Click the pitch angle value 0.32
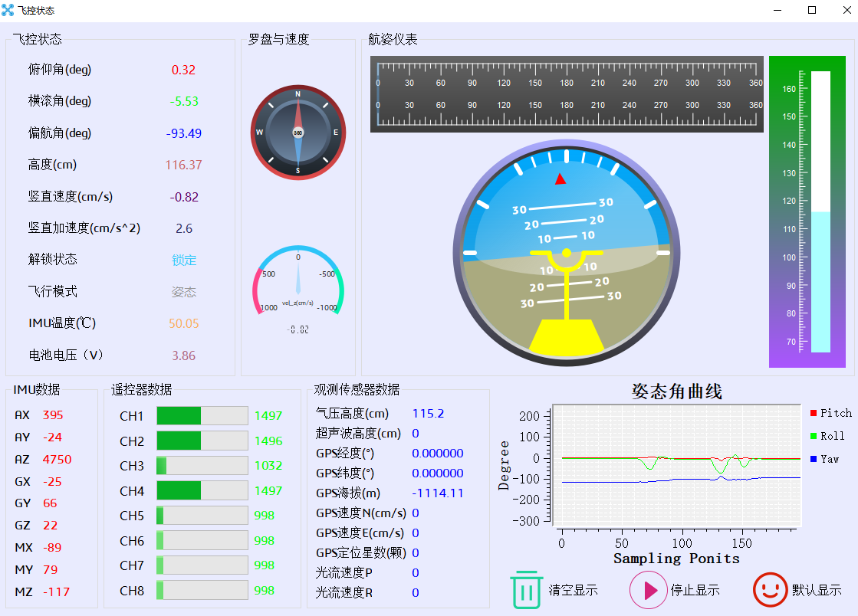The width and height of the screenshot is (858, 616). coord(183,70)
